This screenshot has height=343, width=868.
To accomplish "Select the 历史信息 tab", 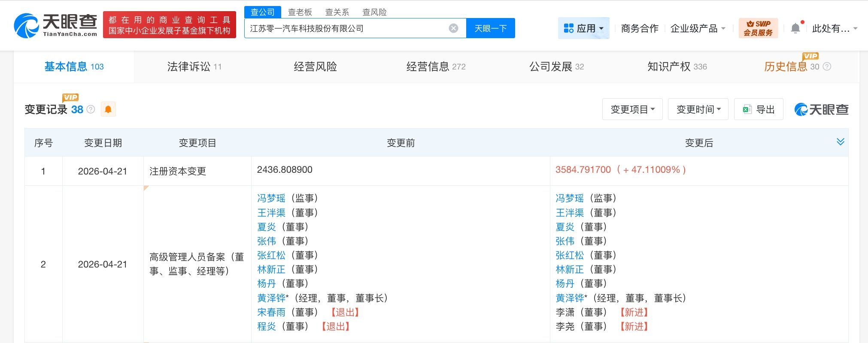I will (786, 66).
